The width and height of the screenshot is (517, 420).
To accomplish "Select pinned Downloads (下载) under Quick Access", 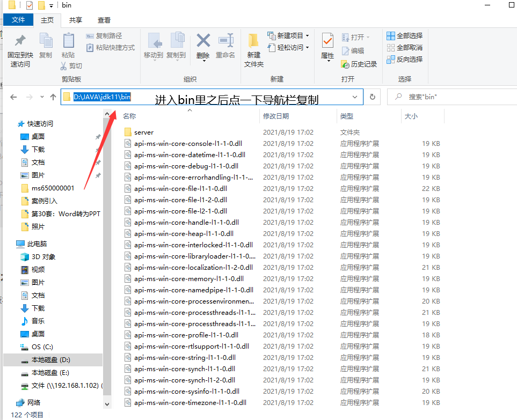I will [33, 150].
